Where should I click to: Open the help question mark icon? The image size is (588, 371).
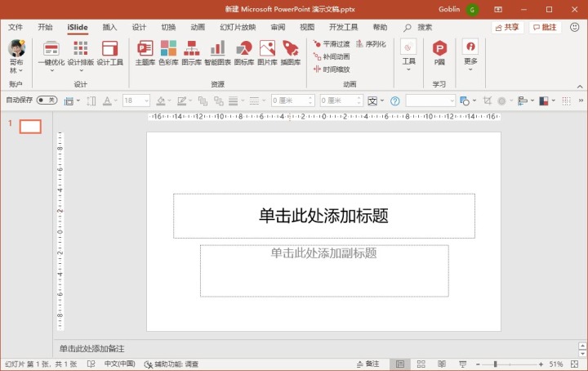[395, 101]
